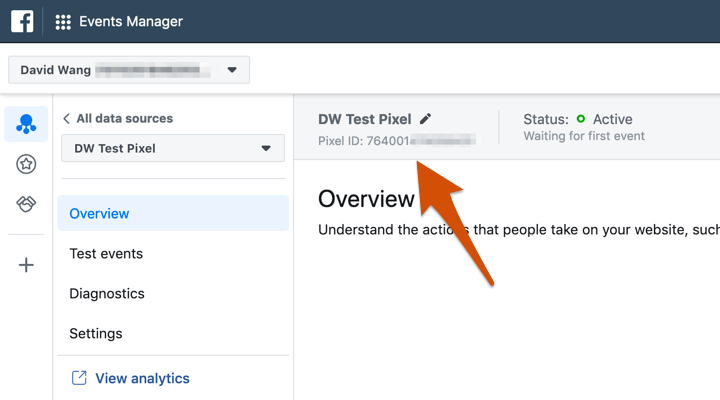Open partner integrations handshake icon

coord(26,204)
